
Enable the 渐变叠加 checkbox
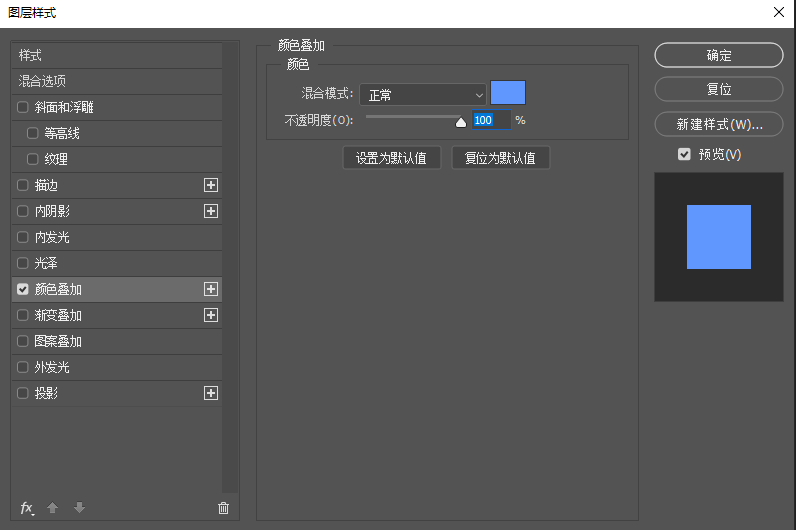[22, 315]
